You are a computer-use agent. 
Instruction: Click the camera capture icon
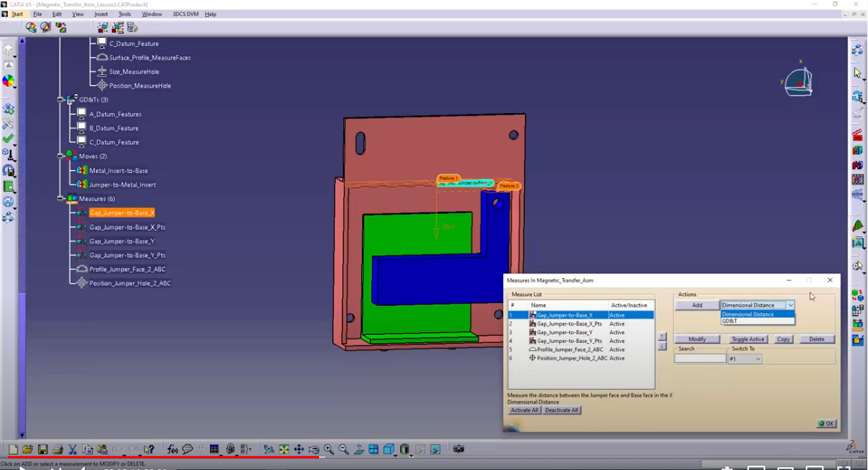pos(458,449)
